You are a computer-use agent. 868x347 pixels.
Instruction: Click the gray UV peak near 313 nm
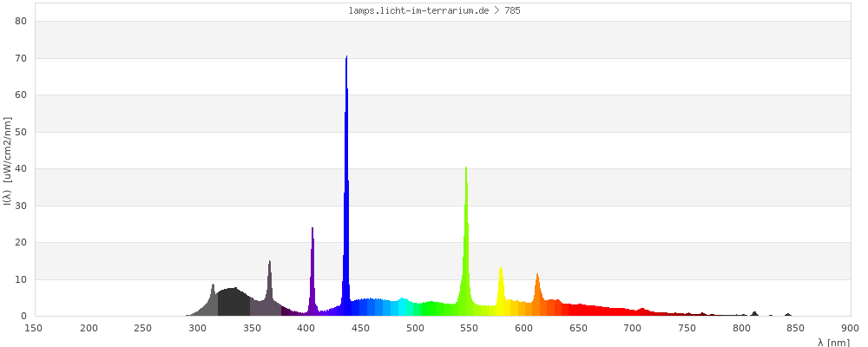click(x=213, y=302)
